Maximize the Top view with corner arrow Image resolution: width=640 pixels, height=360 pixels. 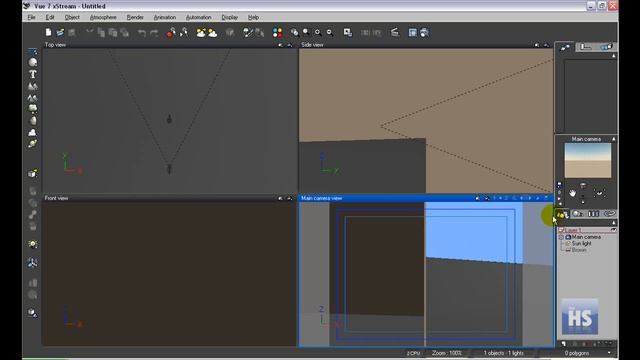[290, 45]
